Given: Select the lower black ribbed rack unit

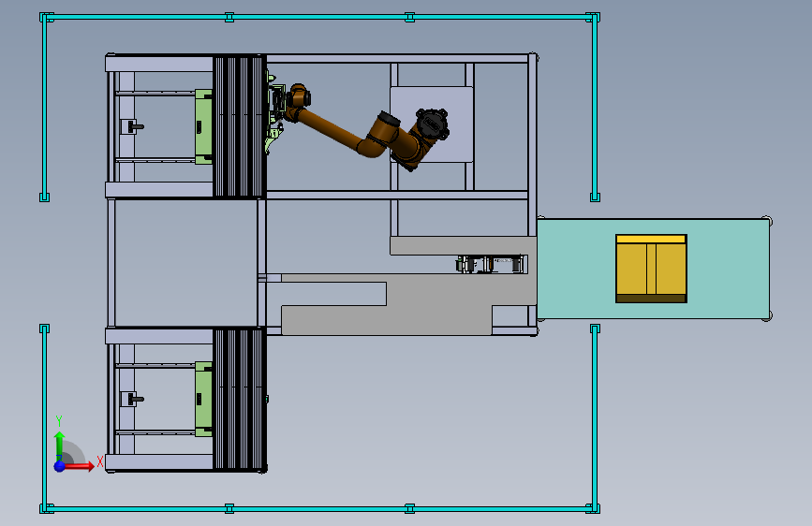Looking at the screenshot, I should point(239,399).
